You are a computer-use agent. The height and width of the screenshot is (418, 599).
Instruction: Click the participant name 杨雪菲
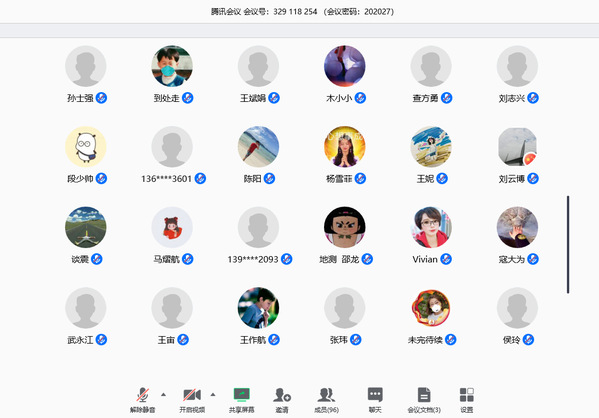[339, 179]
